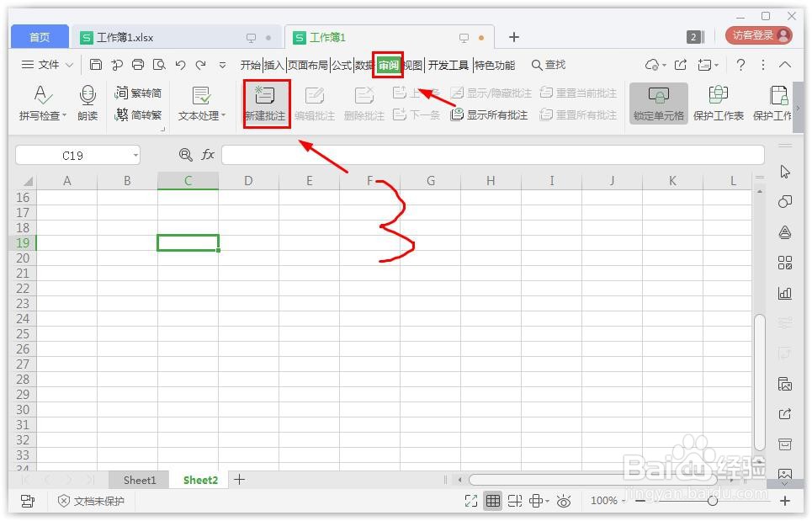812x521 pixels.
Task: Click the Name Box showing C19
Action: pyautogui.click(x=77, y=155)
